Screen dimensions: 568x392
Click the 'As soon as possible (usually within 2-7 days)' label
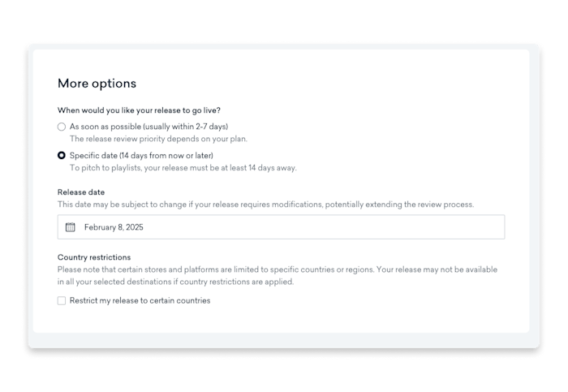[x=148, y=127]
